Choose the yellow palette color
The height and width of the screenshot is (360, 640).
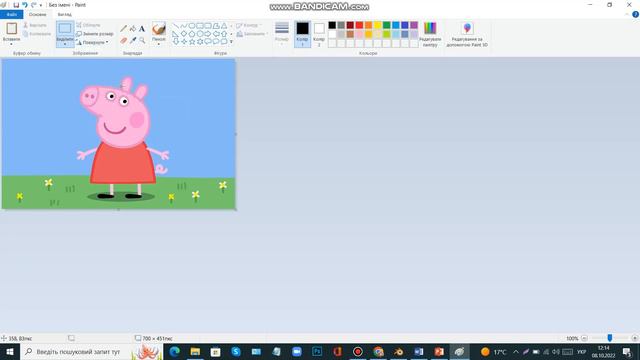coord(378,25)
